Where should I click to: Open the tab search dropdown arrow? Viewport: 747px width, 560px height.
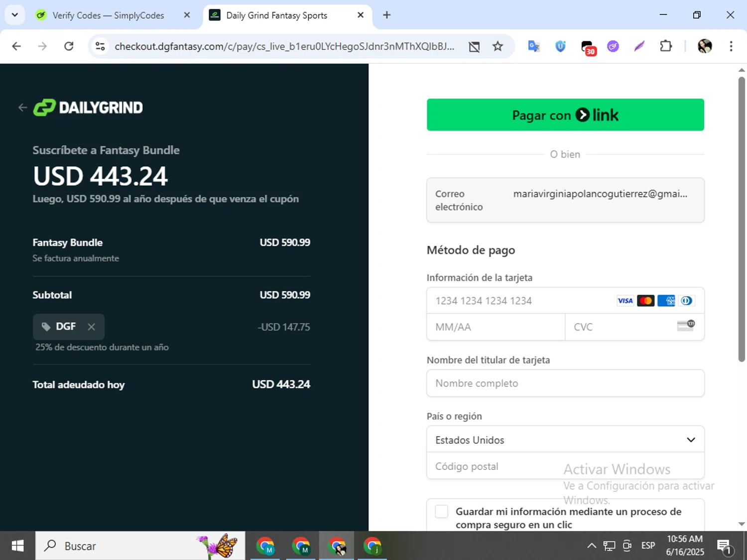coord(15,15)
